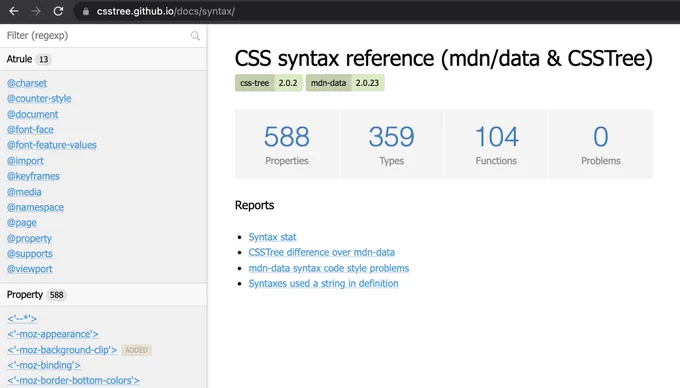
Task: Click the CSS syntax reference page heading
Action: coord(444,59)
